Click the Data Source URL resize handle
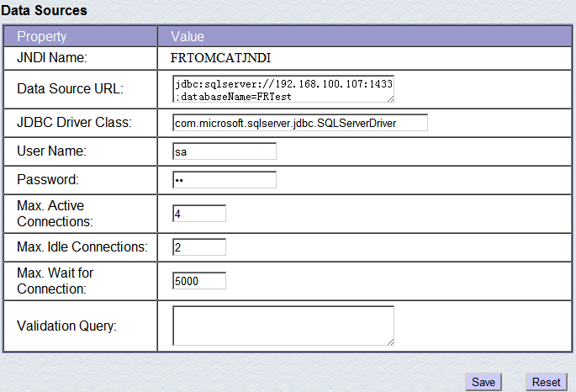Viewport: 576px width, 392px height. [390, 98]
